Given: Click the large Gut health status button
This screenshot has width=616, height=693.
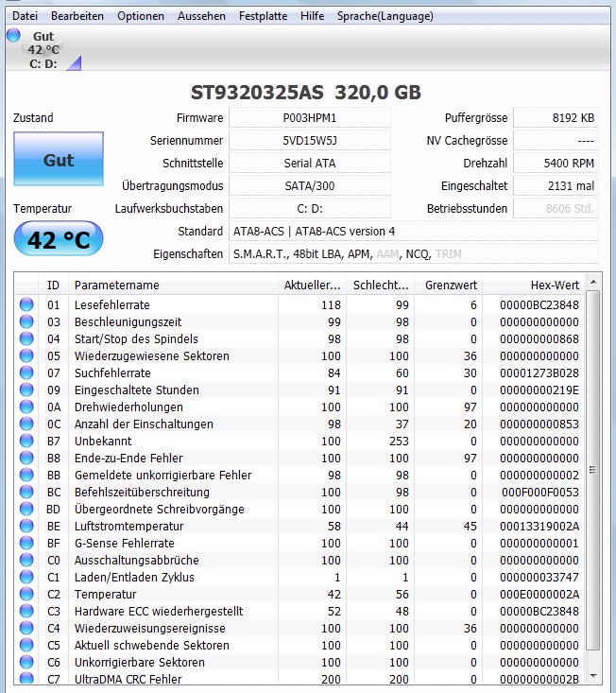Looking at the screenshot, I should pyautogui.click(x=59, y=159).
